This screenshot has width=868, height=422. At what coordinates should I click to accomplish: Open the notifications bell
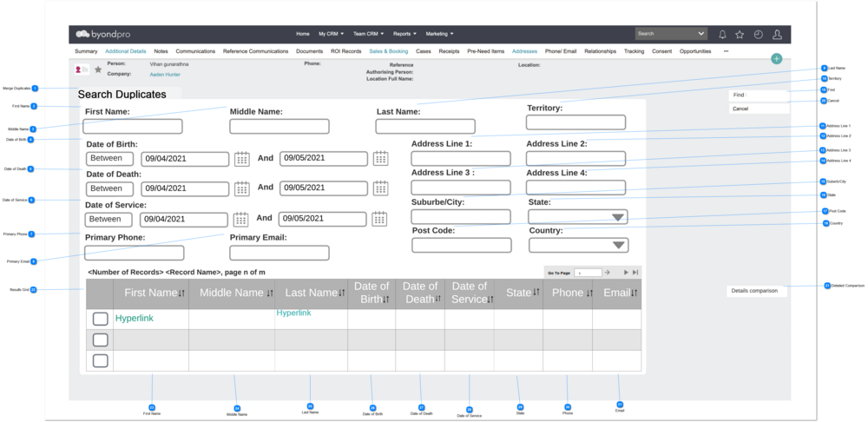point(722,35)
